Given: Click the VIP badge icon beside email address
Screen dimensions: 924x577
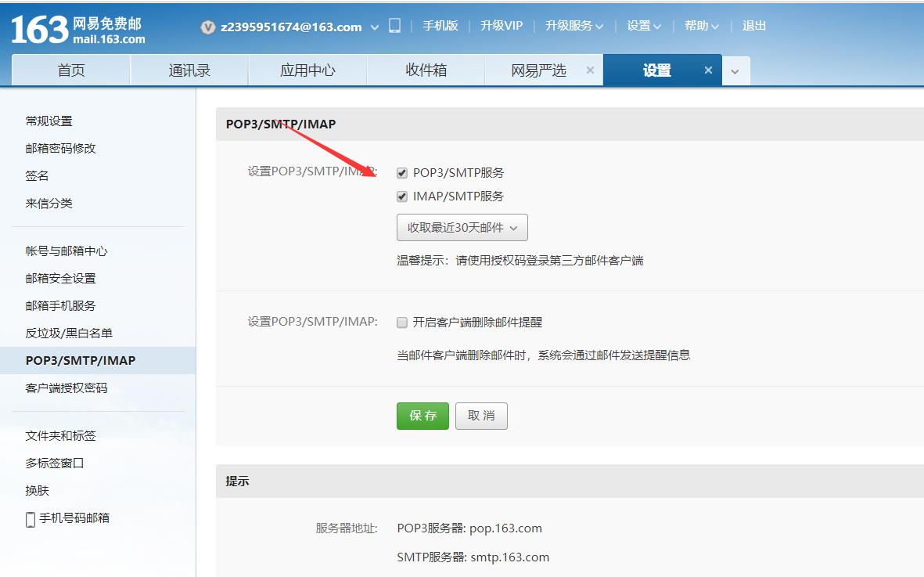Looking at the screenshot, I should (x=208, y=27).
